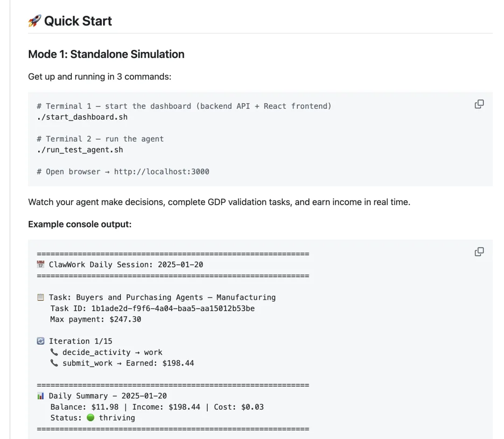
Task: Click the Max payment: $247.30 line
Action: coord(96,319)
